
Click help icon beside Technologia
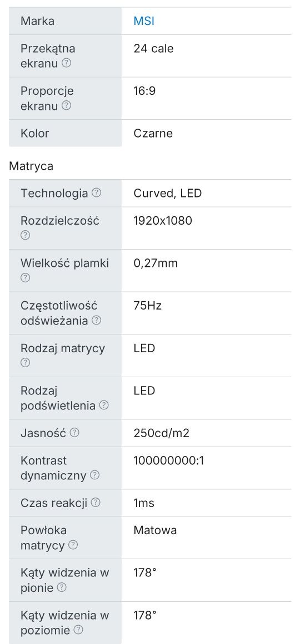click(96, 192)
